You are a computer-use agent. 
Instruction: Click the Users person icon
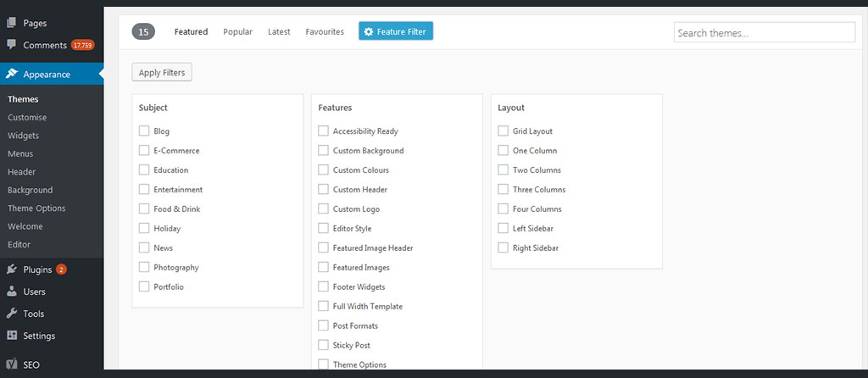pos(12,292)
